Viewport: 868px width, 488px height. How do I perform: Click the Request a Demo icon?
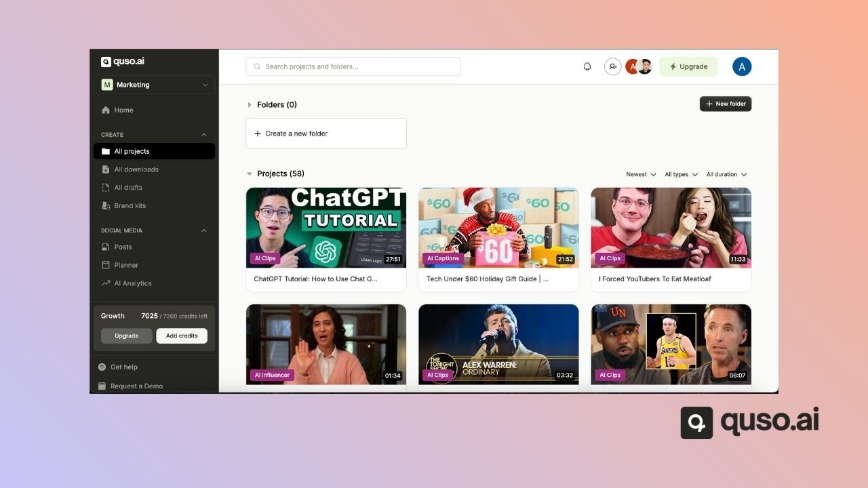102,386
